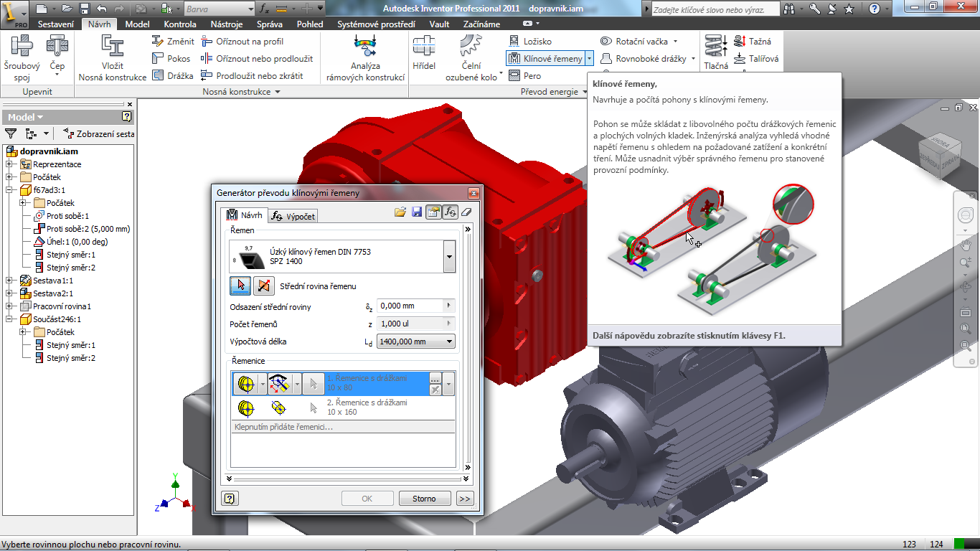
Task: Expand the Sestava1:1 tree node
Action: [x=9, y=281]
